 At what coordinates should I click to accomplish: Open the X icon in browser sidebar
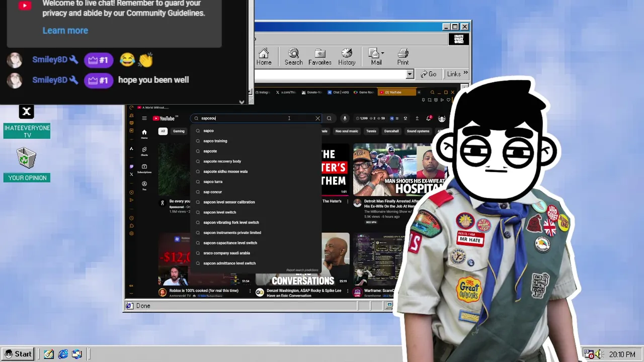(x=131, y=174)
